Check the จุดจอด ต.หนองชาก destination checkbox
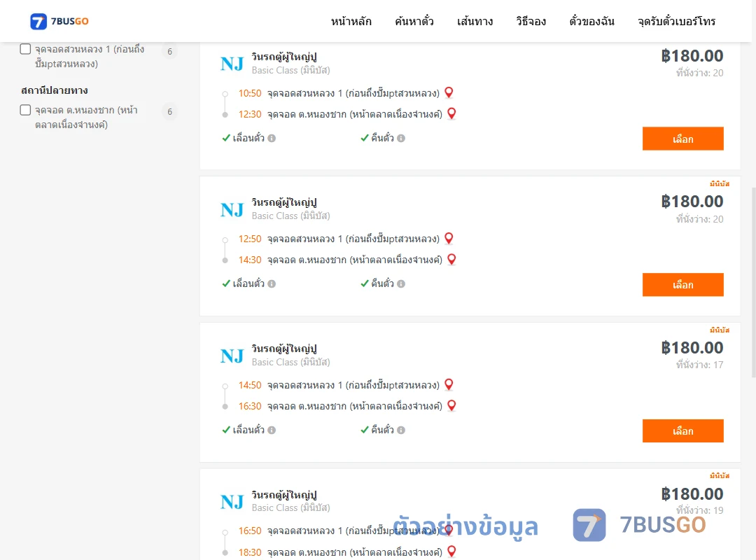Screen dimensions: 756x560 pos(26,110)
